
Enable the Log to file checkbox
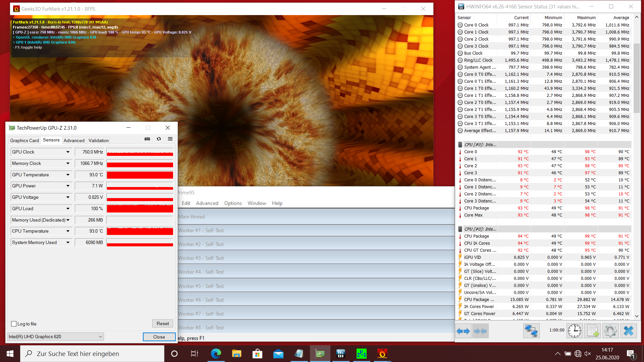pyautogui.click(x=14, y=324)
